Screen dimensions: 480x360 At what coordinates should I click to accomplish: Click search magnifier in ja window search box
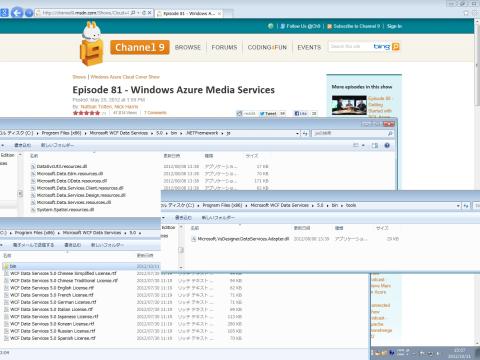point(390,133)
